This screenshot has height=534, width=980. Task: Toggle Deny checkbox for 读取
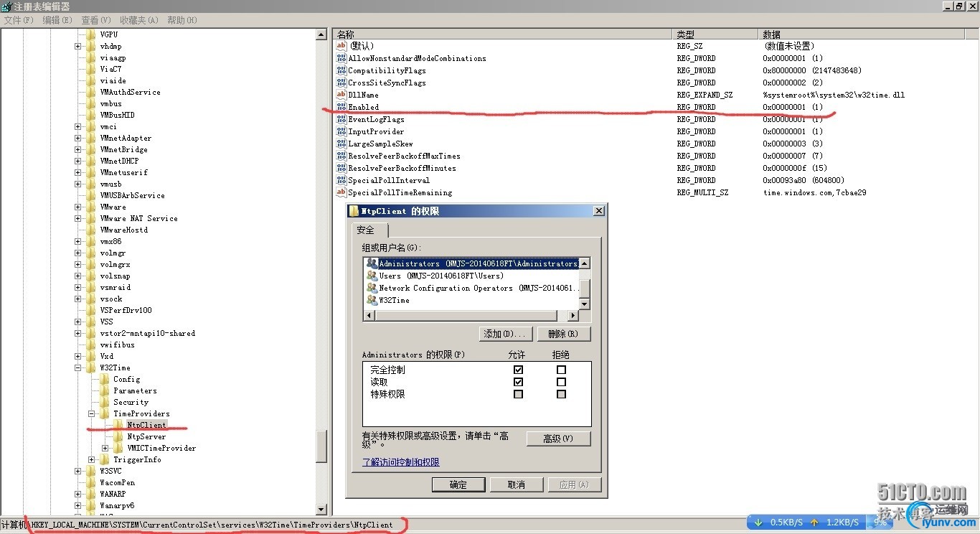point(561,382)
